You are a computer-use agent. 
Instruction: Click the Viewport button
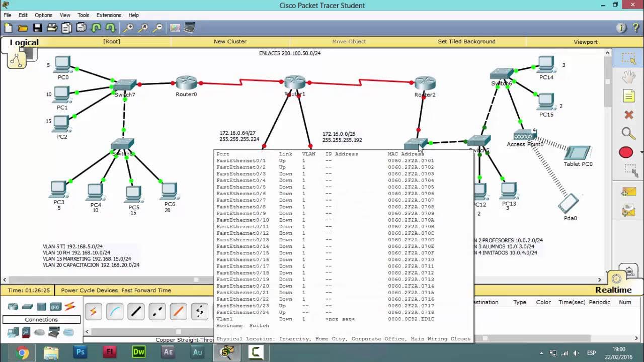586,42
